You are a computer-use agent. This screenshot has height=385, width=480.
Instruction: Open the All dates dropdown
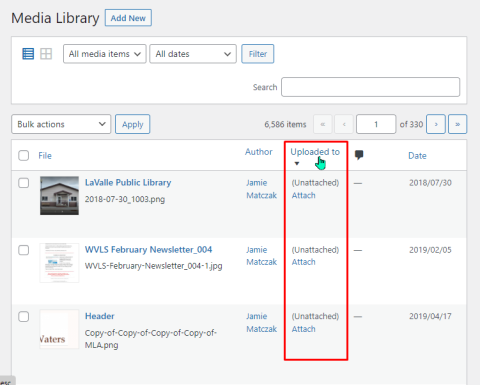pyautogui.click(x=193, y=54)
